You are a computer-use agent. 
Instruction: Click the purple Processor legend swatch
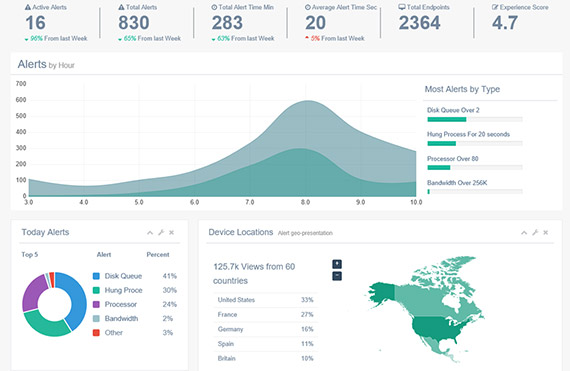click(96, 305)
